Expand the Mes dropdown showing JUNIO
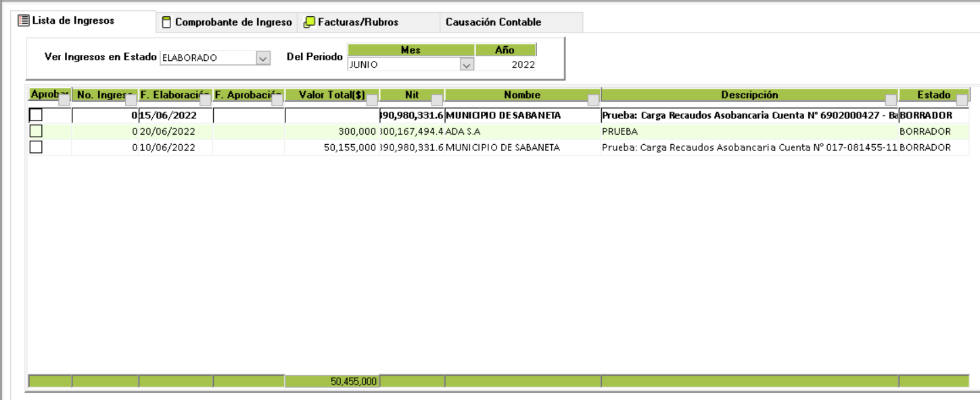Viewport: 980px width, 400px height. point(466,65)
